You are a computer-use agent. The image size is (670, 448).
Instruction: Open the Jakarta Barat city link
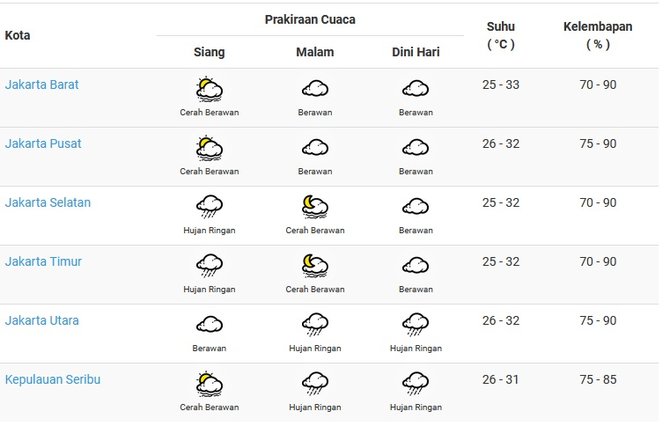pyautogui.click(x=42, y=85)
